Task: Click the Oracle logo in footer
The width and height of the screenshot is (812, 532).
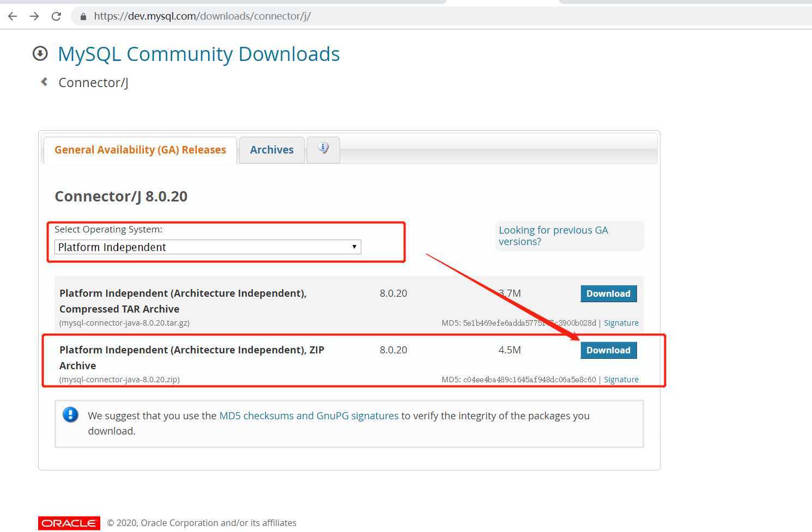Action: (69, 523)
